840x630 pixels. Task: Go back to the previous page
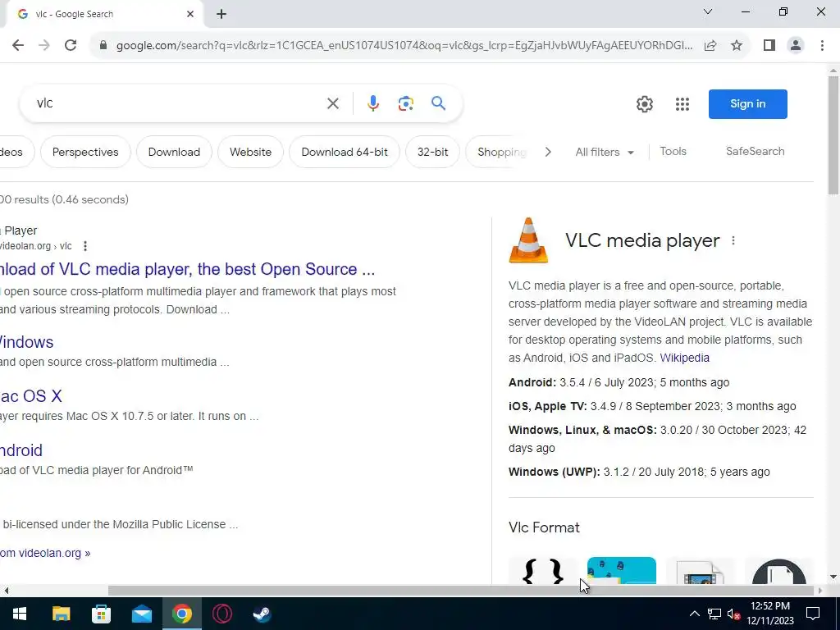(18, 45)
